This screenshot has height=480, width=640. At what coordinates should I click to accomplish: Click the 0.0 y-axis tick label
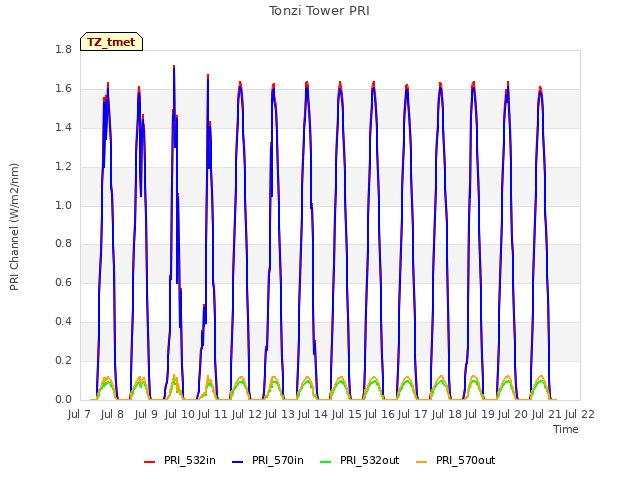pyautogui.click(x=63, y=400)
